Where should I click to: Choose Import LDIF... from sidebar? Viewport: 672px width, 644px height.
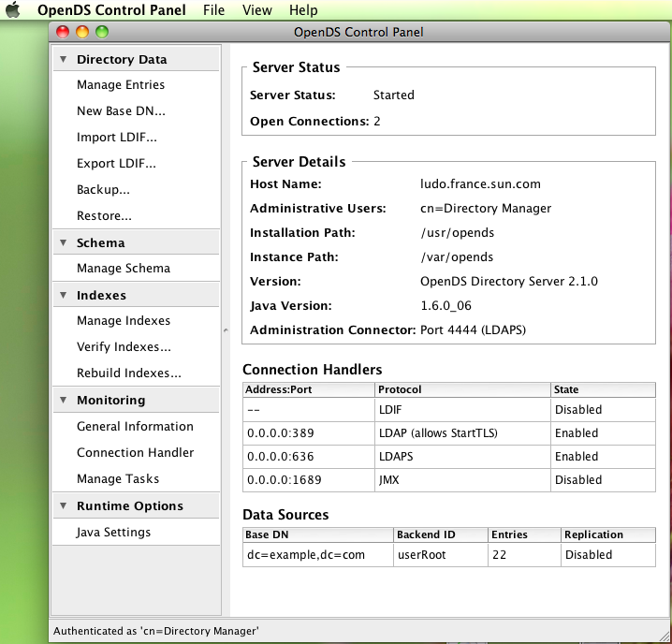pos(117,138)
